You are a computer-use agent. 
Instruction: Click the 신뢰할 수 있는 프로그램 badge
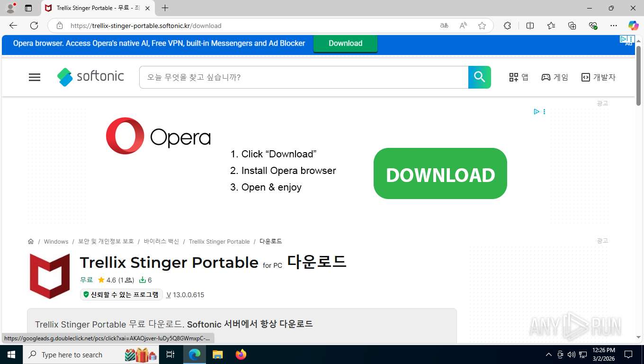tap(121, 294)
